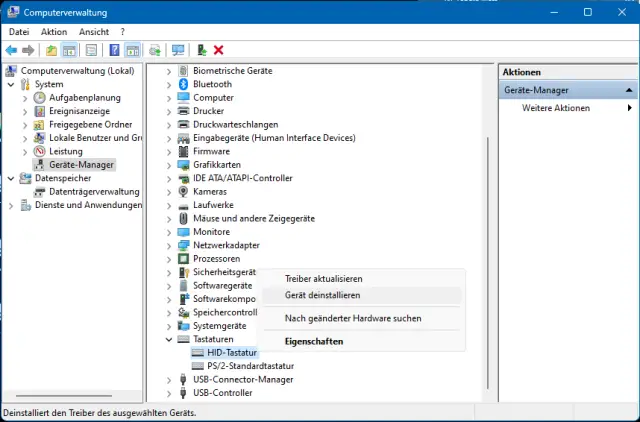Viewport: 640px width, 422px height.
Task: Click the blue Help toolbar icon
Action: pos(115,50)
